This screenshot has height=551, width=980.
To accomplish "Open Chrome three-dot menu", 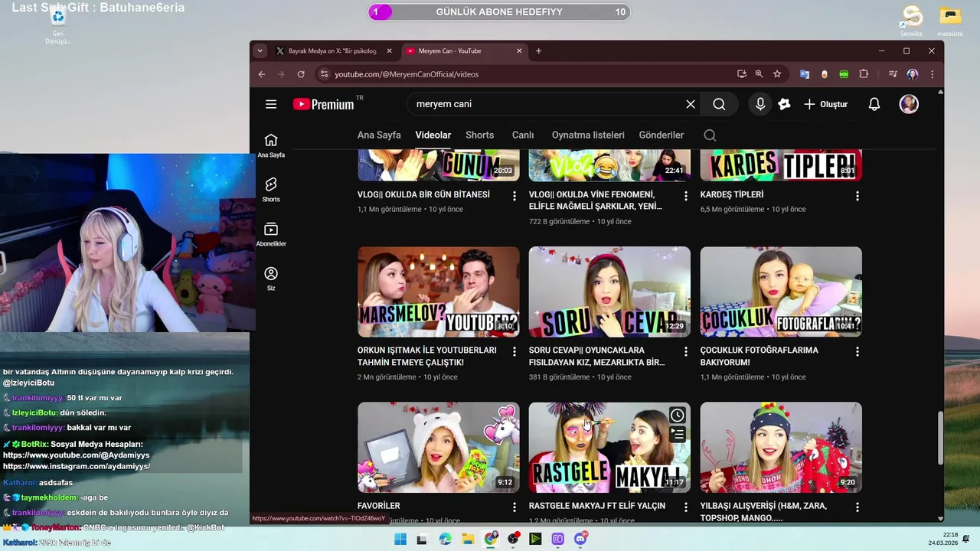I will coord(932,74).
